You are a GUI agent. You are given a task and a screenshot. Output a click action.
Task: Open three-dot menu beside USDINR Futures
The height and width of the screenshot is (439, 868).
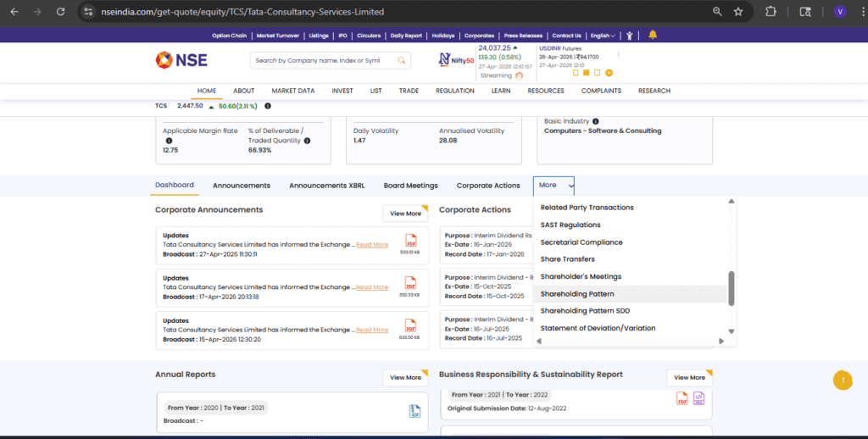[618, 54]
